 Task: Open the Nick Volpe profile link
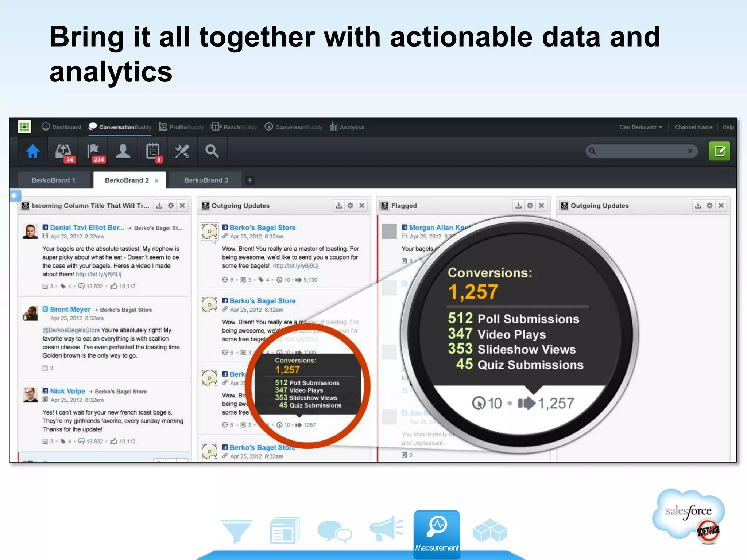67,391
